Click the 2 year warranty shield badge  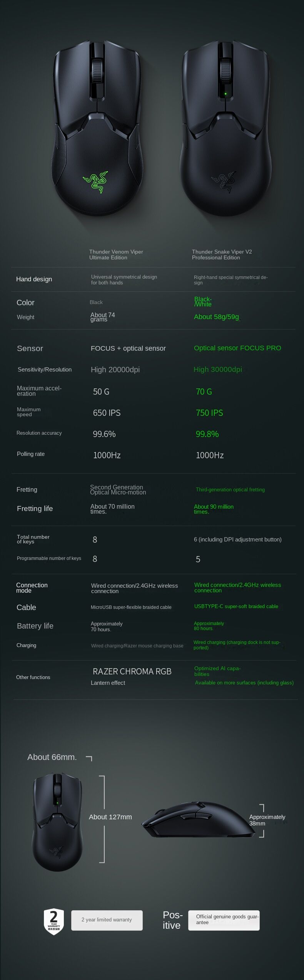click(54, 922)
